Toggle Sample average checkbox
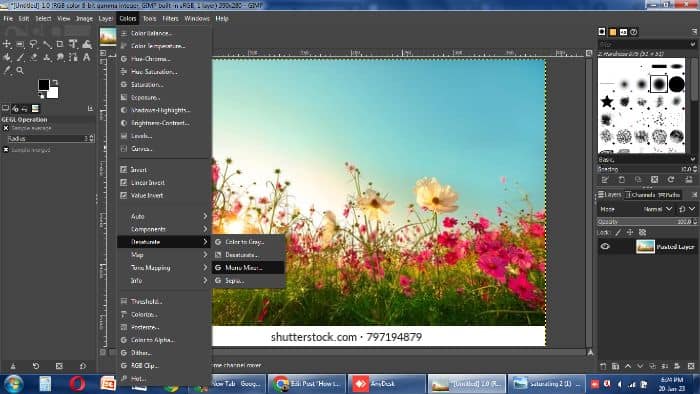700x394 pixels. 6,129
